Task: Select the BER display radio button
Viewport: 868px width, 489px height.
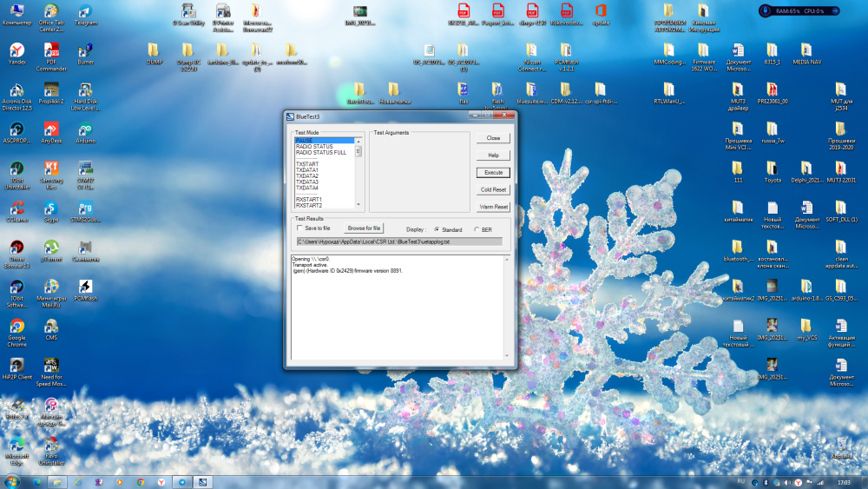Action: [477, 229]
